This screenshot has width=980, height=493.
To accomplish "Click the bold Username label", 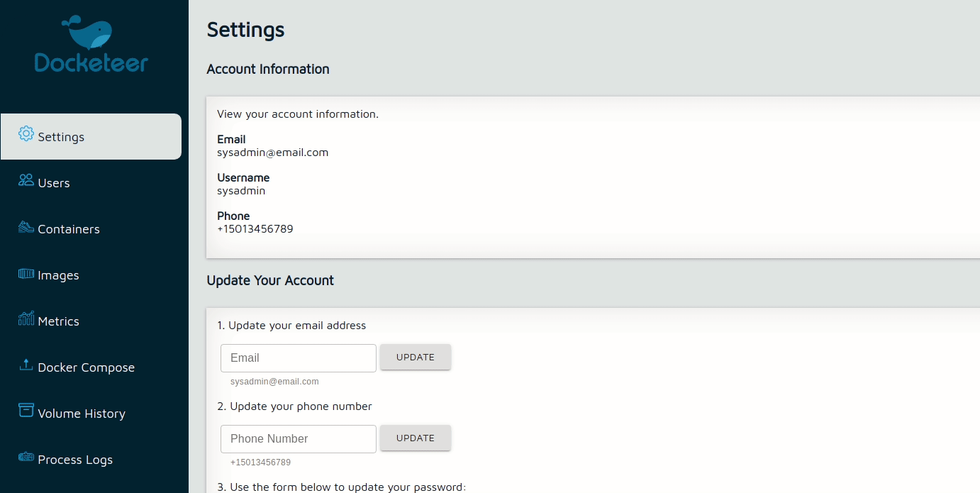I will [x=243, y=178].
